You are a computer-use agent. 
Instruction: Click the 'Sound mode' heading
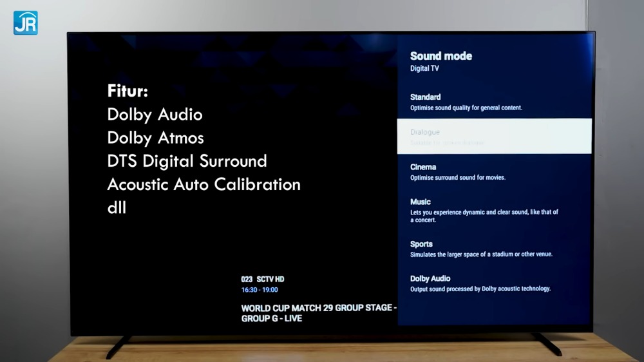click(440, 56)
